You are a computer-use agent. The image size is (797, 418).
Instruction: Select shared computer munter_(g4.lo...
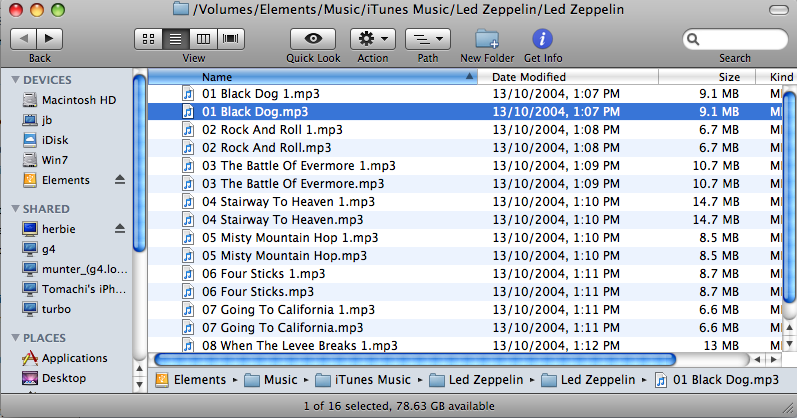tap(75, 269)
